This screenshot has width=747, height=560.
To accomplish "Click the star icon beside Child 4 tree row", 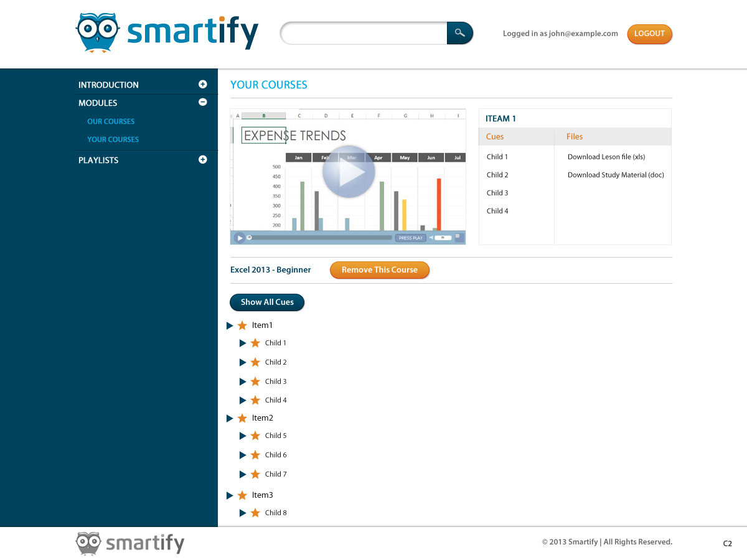I will click(x=255, y=400).
